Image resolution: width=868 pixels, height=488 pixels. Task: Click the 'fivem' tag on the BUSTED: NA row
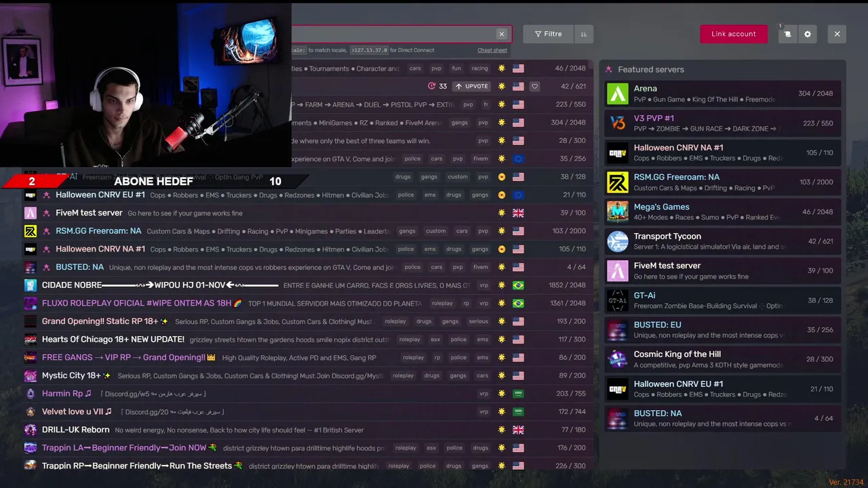(x=481, y=267)
